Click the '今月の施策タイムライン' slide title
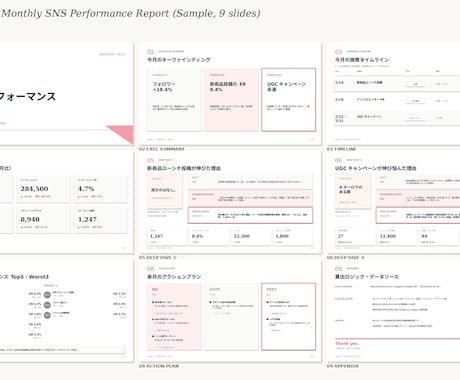This screenshot has height=380, width=460. (362, 60)
